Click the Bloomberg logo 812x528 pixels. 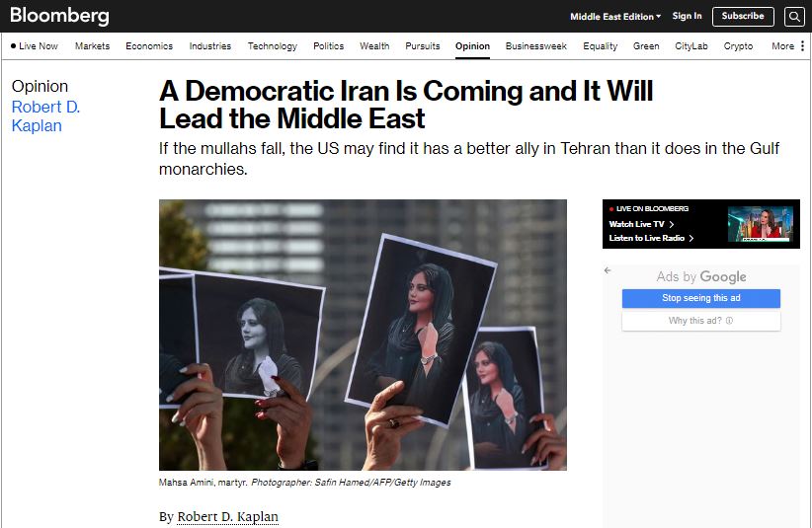pos(59,16)
